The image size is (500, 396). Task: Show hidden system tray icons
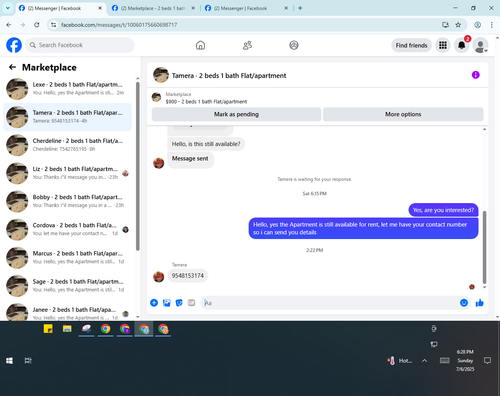coord(424,360)
